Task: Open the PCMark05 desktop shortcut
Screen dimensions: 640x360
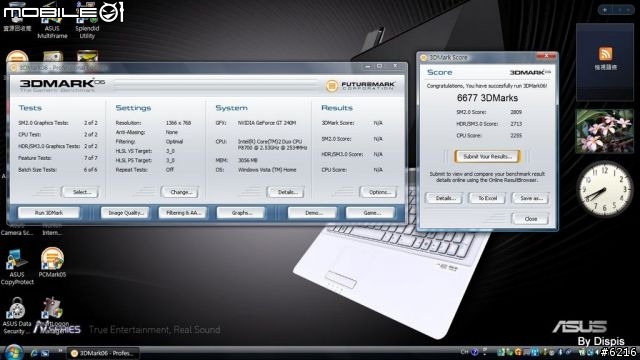Action: point(52,263)
